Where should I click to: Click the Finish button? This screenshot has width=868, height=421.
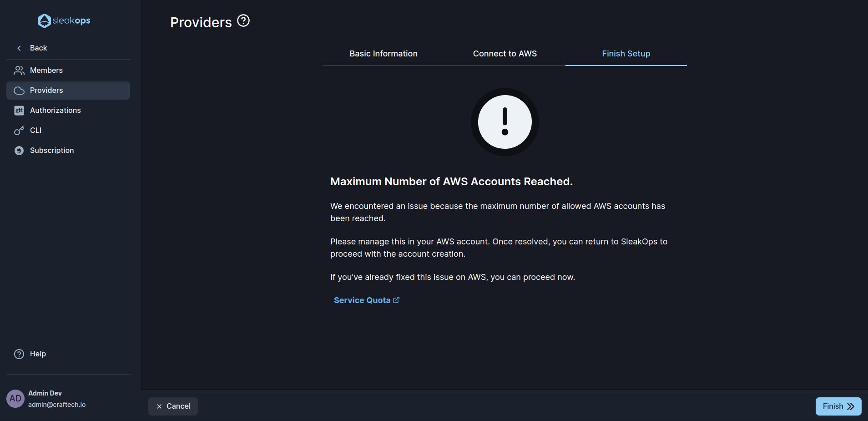tap(838, 406)
